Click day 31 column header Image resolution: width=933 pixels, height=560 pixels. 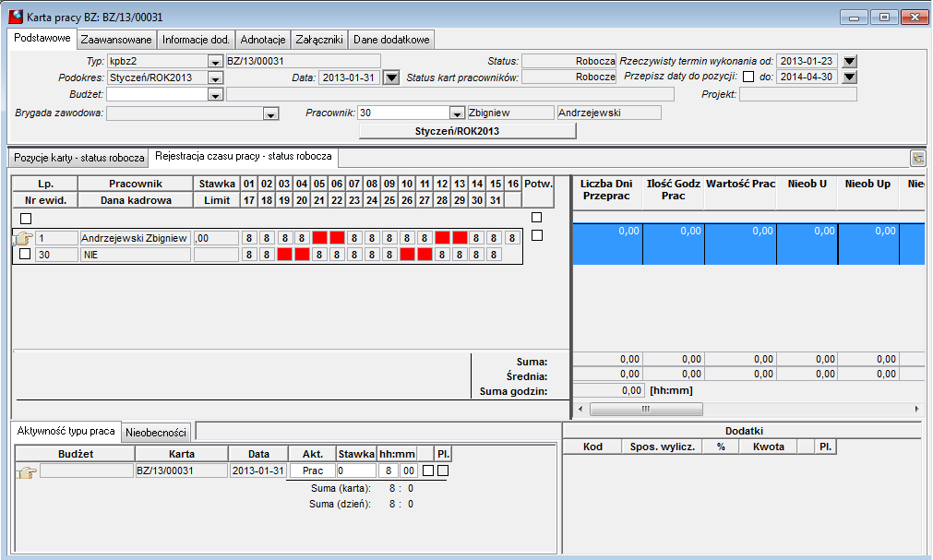[495, 200]
